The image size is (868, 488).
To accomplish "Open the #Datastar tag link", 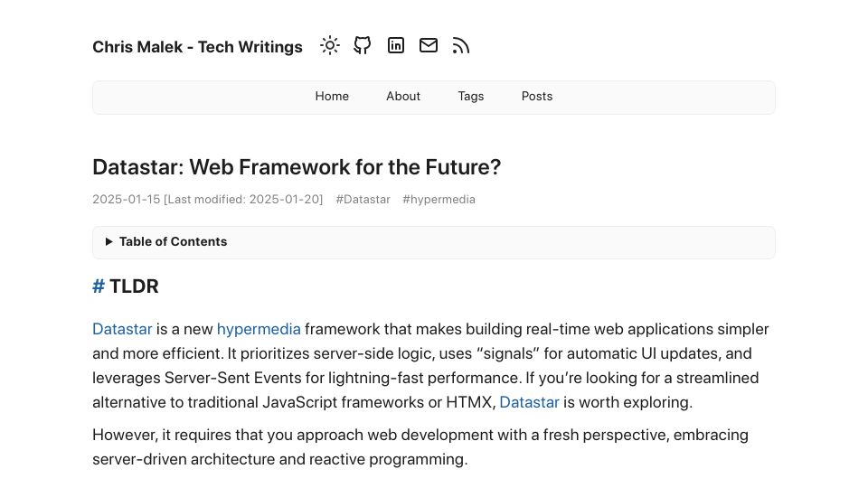I will tap(363, 199).
